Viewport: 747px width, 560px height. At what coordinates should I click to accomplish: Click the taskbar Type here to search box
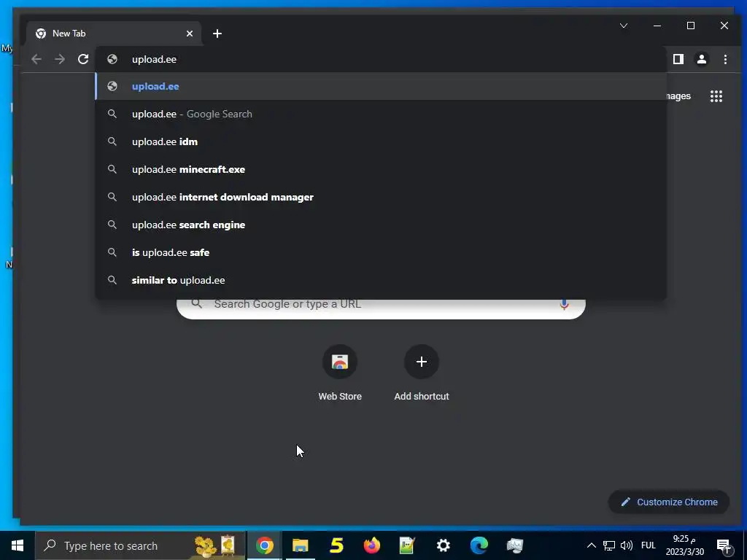[x=140, y=545]
